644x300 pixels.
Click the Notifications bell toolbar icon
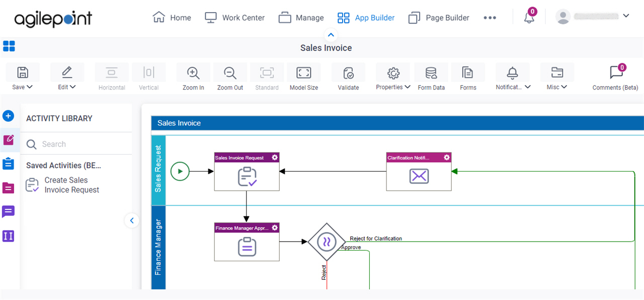513,72
